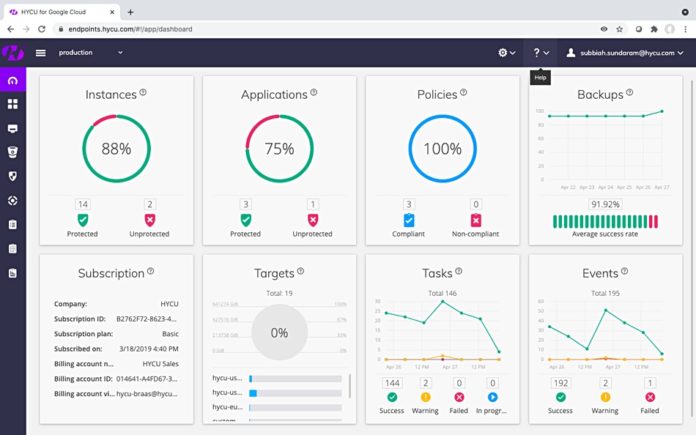Click the Instances Unprotected shield icon
The height and width of the screenshot is (435, 696).
coord(150,220)
